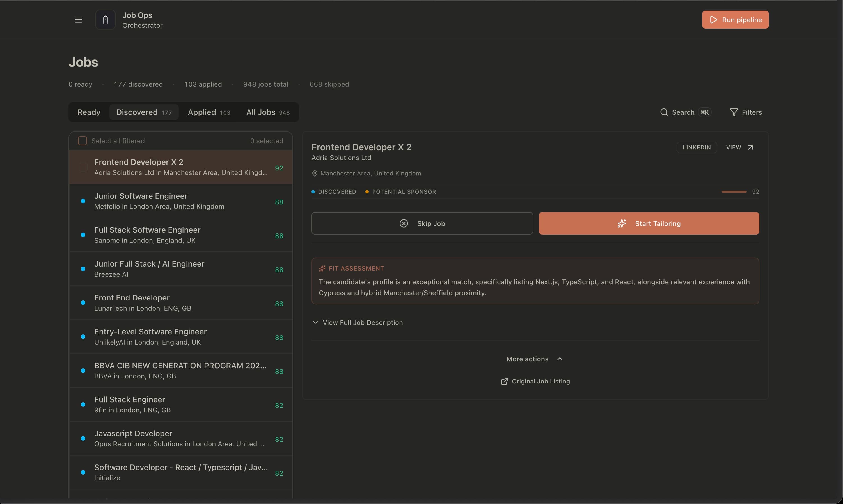Click the Job Ops logo icon
This screenshot has width=843, height=504.
click(x=106, y=20)
